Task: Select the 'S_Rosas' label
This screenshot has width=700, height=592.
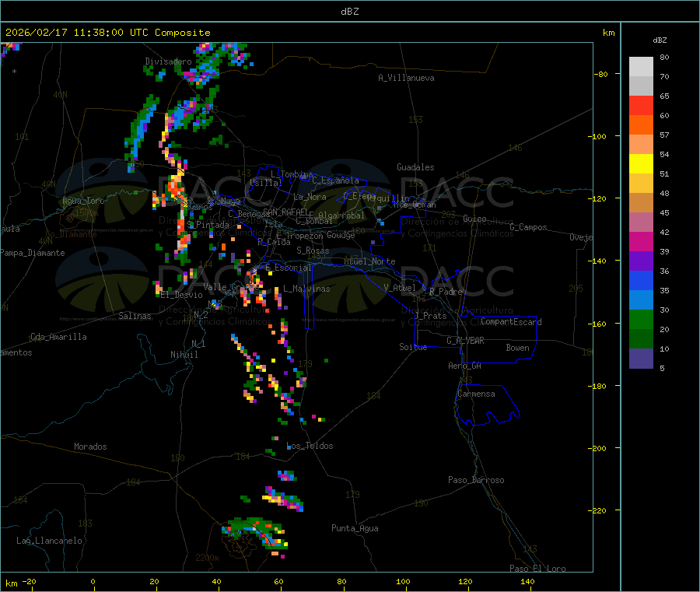Action: tap(313, 250)
